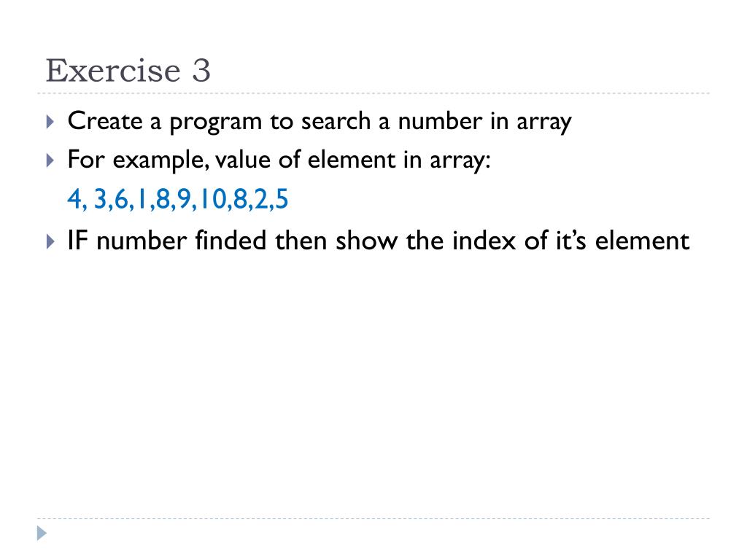
Task: Click the number "10" in blue list
Action: [x=212, y=198]
